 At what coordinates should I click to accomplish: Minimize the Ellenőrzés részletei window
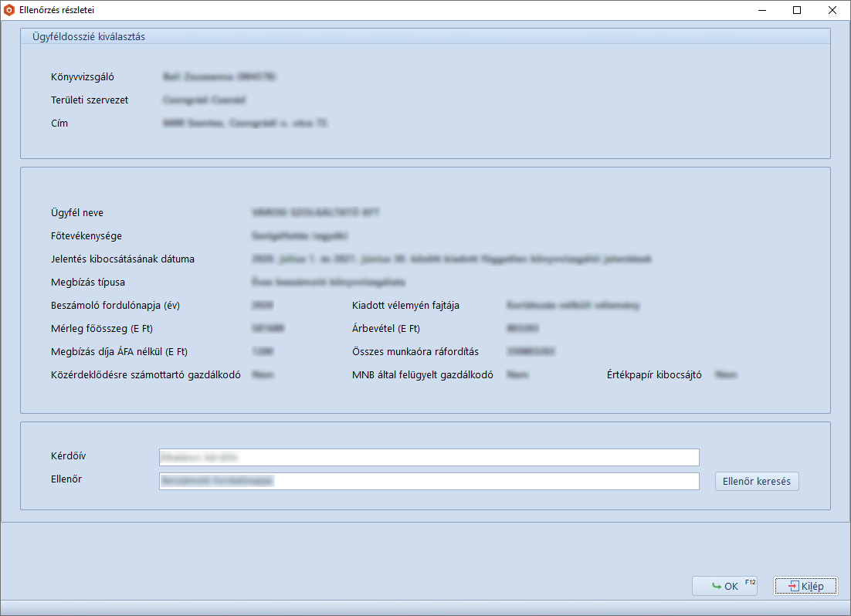click(x=761, y=10)
